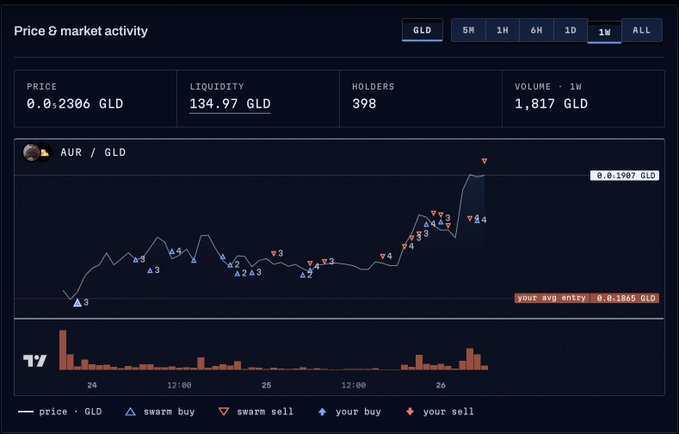Select the GLD currency tab

[x=422, y=30]
